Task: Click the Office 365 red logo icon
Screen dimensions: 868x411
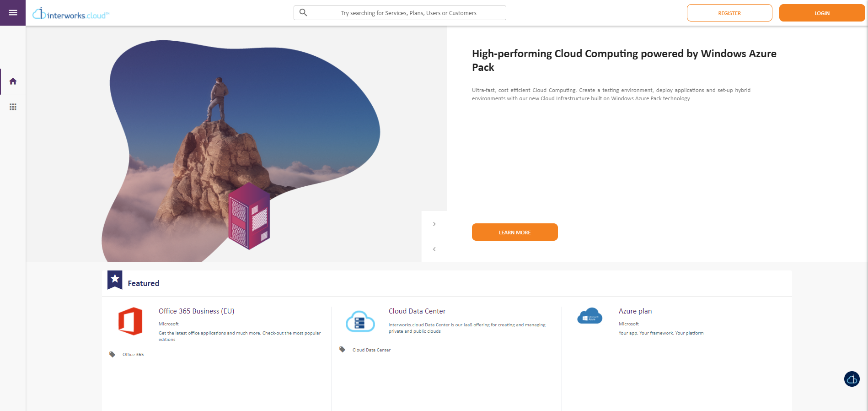Action: coord(130,321)
